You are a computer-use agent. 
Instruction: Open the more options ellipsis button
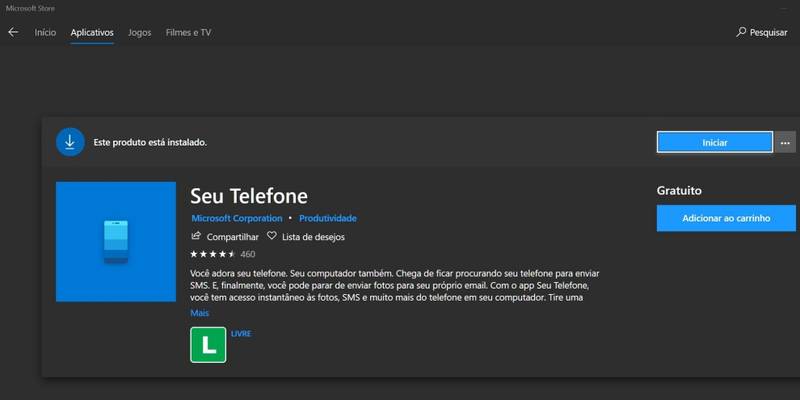pyautogui.click(x=785, y=142)
